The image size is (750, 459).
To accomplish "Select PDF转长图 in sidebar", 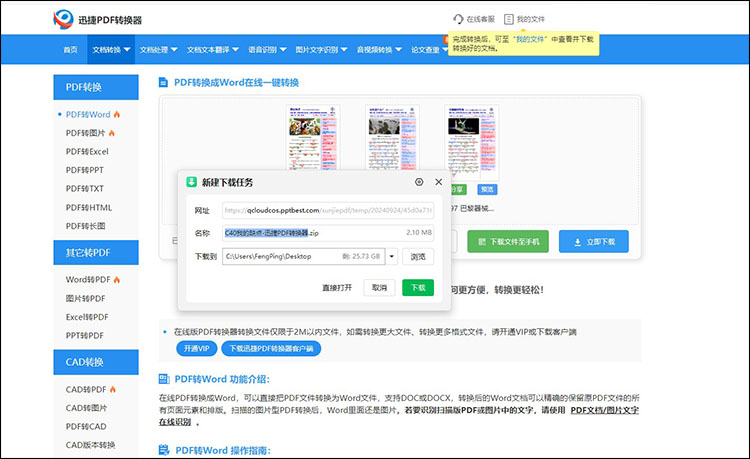I will click(x=85, y=226).
